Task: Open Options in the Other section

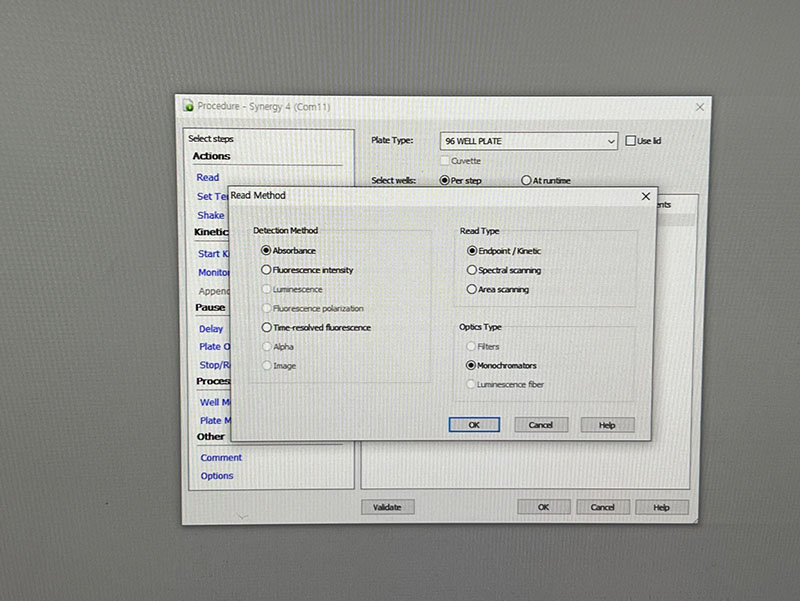Action: point(217,476)
